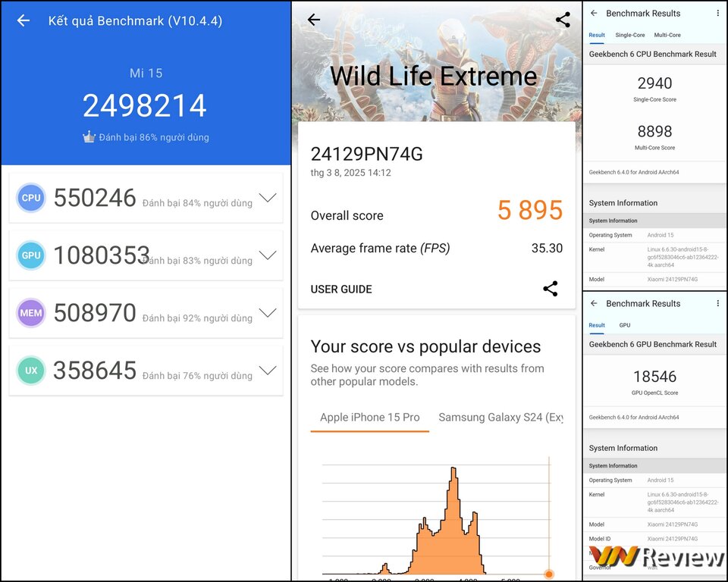Share score using icon beside USER GUIDE

pos(551,289)
